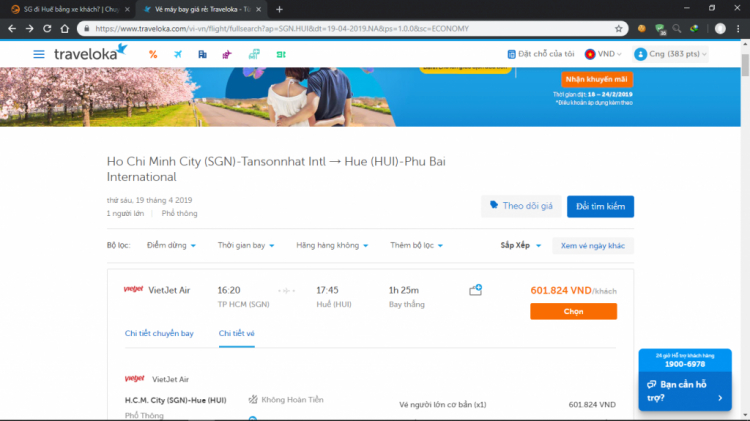Open Đặt chỗ của tôi bookings

click(541, 54)
